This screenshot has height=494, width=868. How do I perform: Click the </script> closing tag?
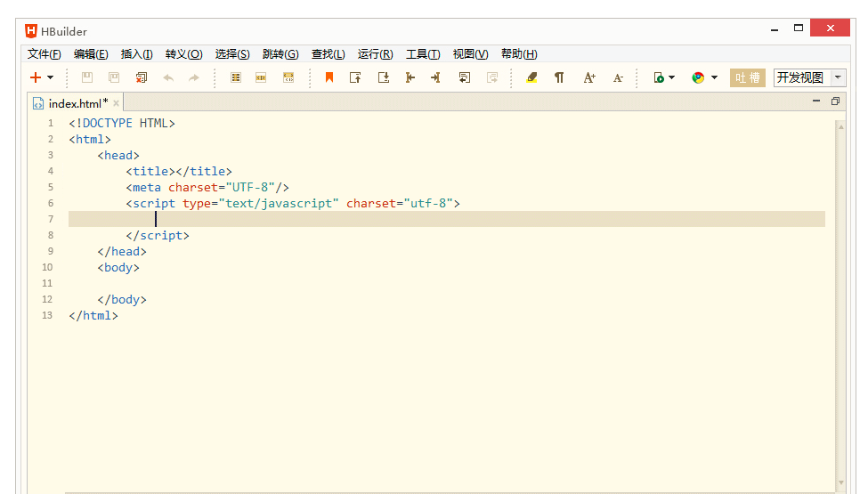point(158,235)
